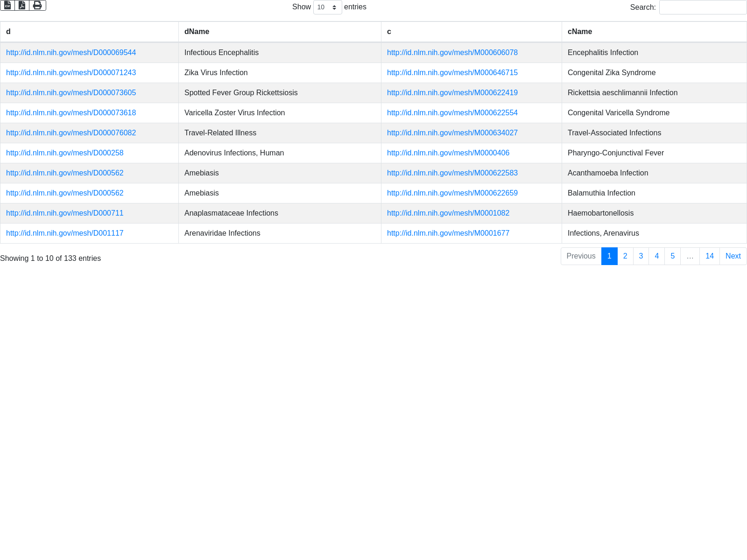Screen dimensions: 747x560
Task: Focus the Search input field
Action: pyautogui.click(x=703, y=7)
